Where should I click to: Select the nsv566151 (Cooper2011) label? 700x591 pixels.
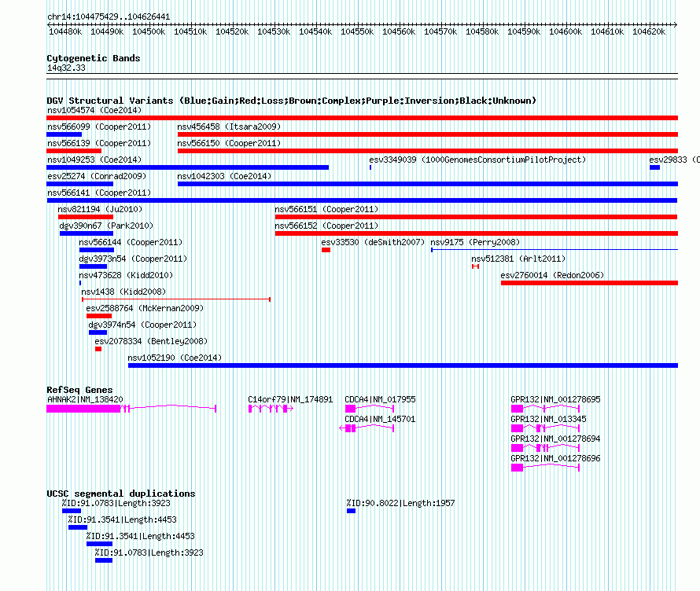(x=326, y=209)
